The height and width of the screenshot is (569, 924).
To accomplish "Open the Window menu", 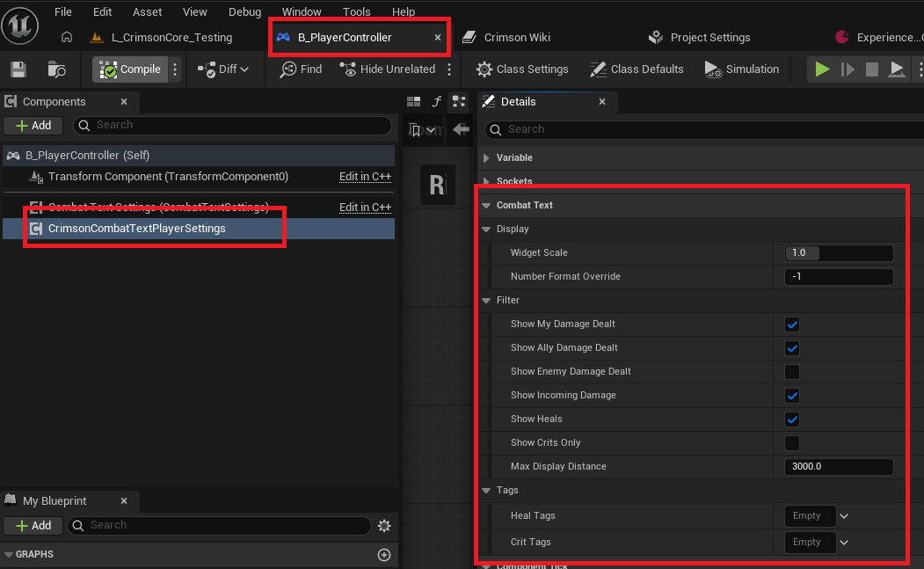I will pyautogui.click(x=302, y=11).
